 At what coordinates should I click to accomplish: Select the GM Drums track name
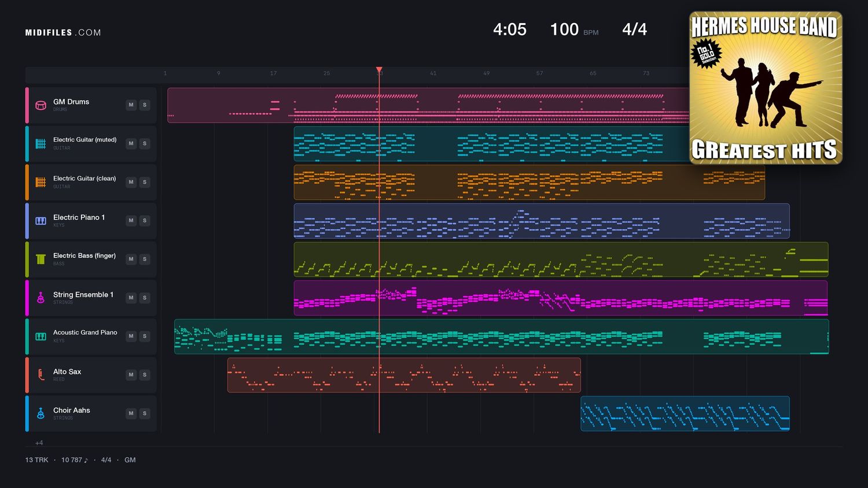click(71, 102)
